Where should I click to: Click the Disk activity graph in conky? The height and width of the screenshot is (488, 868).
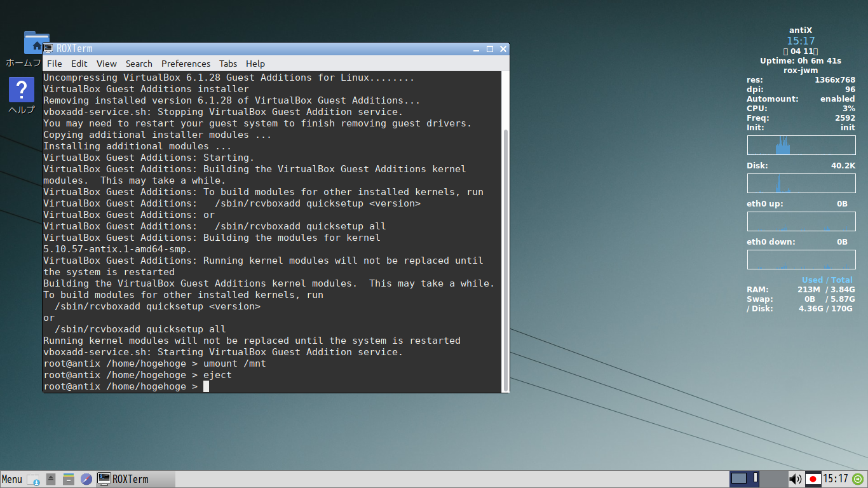(x=801, y=183)
